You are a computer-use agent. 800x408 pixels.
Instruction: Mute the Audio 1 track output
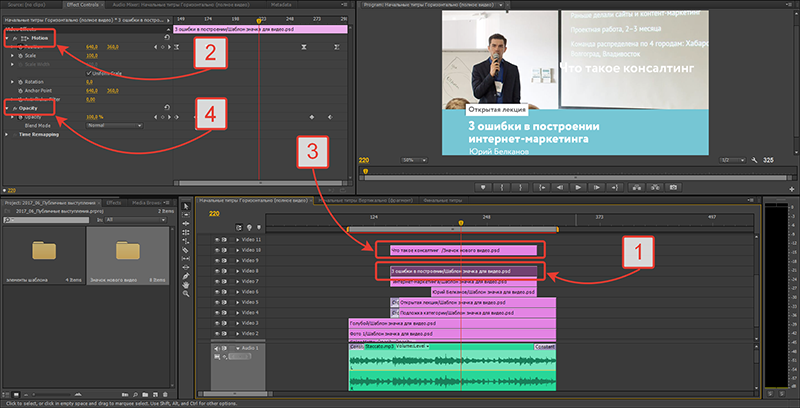coord(217,348)
